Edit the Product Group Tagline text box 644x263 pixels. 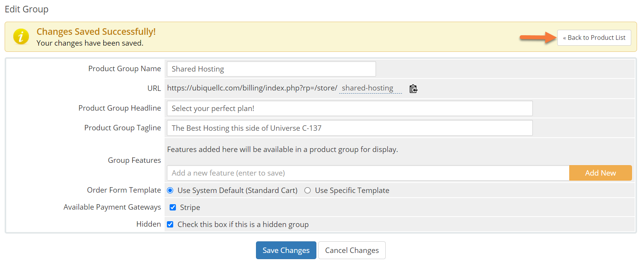349,128
